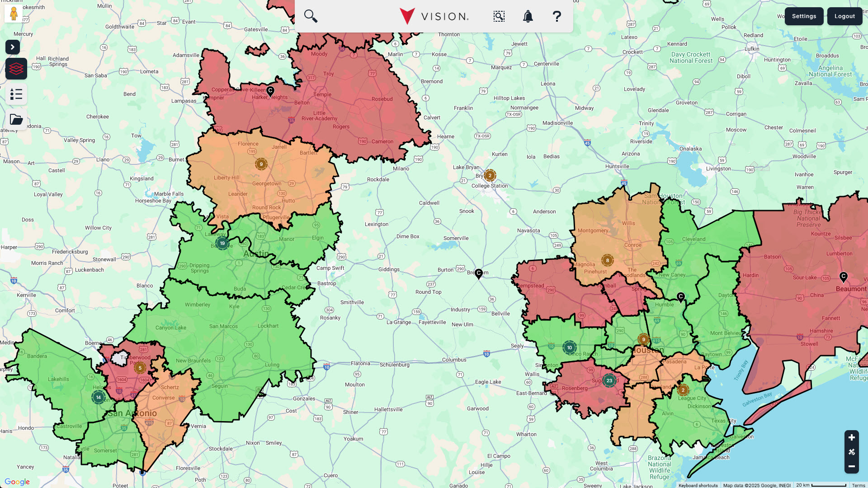The image size is (868, 488).
Task: Open the legend list panel
Action: (x=16, y=94)
